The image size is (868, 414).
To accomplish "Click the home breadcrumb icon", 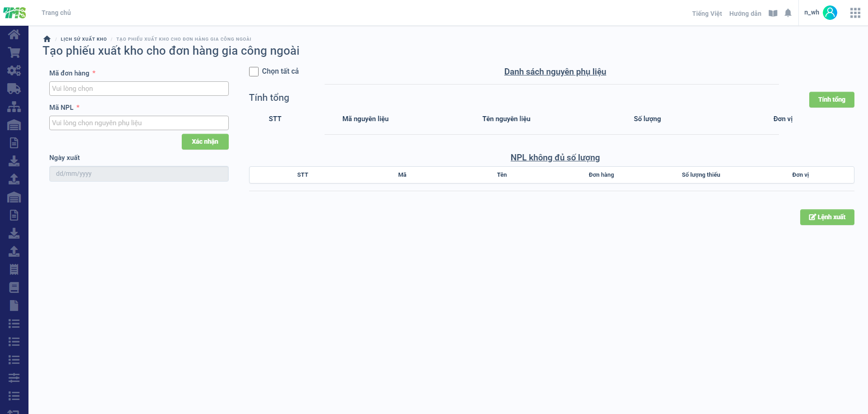I will 47,39.
